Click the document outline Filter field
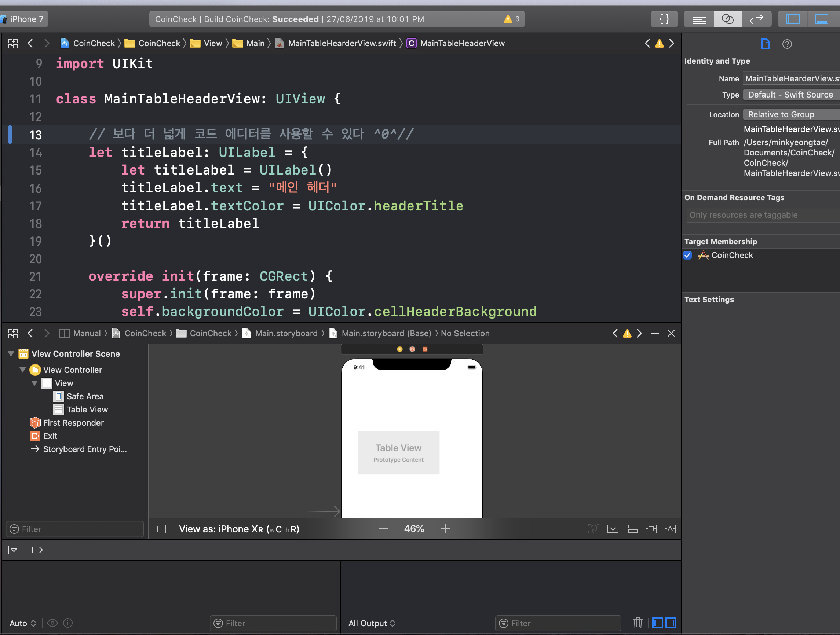840x635 pixels. pos(75,529)
